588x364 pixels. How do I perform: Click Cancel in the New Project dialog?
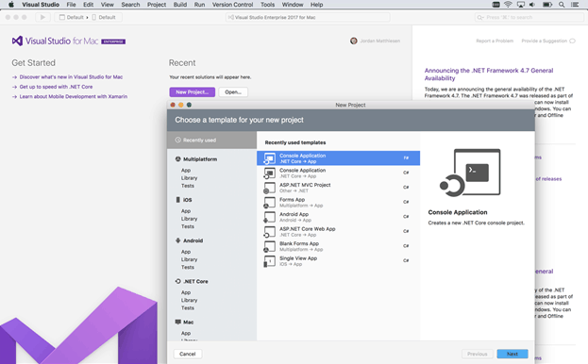[188, 354]
